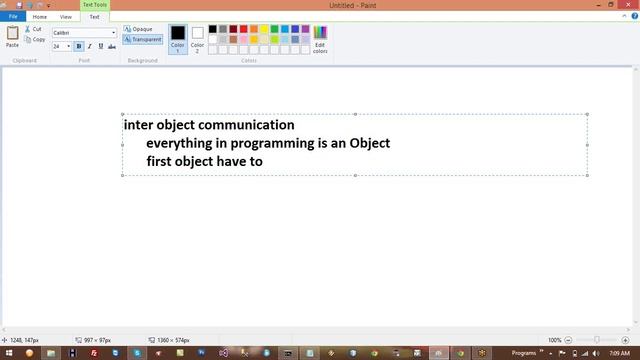Collapse the ribbon with the chevron
This screenshot has height=360, width=640.
tap(624, 16)
